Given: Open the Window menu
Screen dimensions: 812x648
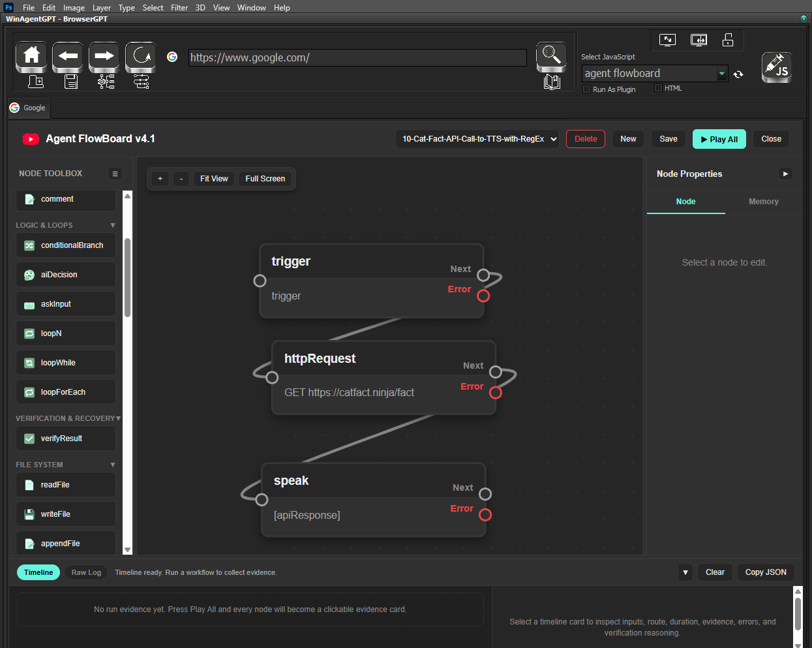Looking at the screenshot, I should [x=251, y=8].
